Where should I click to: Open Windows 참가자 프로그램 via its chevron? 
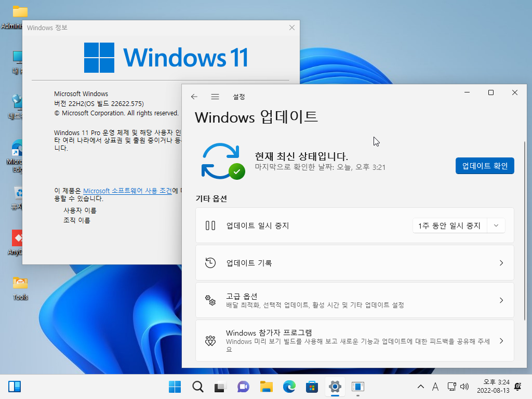501,341
